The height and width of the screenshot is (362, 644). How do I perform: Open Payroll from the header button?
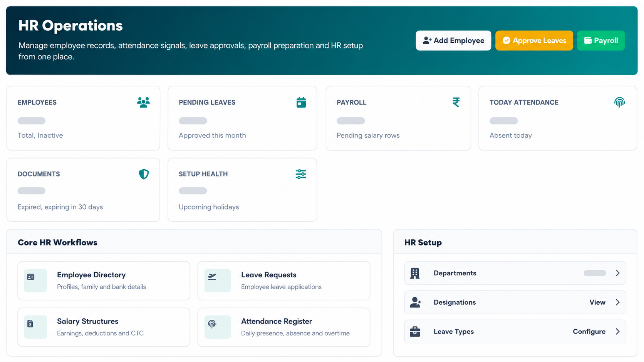(601, 40)
